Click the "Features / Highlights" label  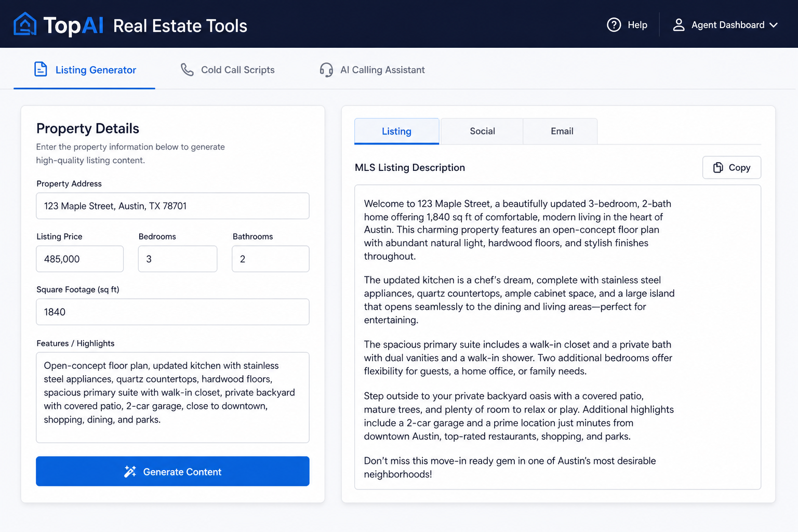(x=75, y=343)
